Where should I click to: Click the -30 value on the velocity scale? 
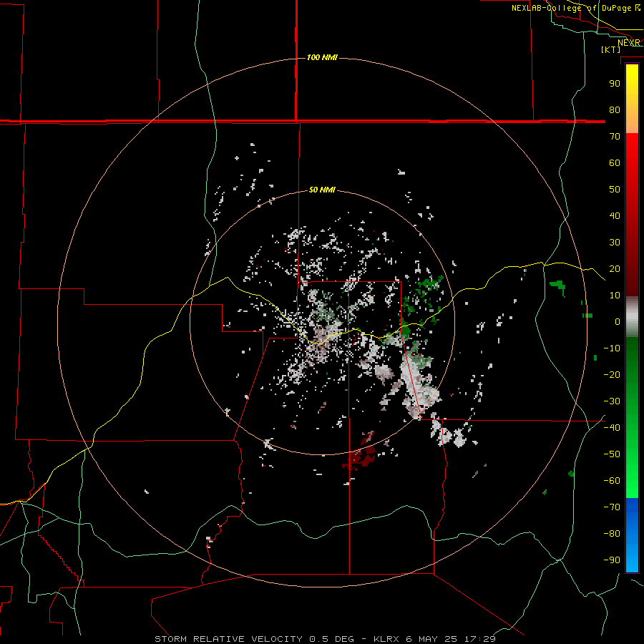pyautogui.click(x=612, y=401)
